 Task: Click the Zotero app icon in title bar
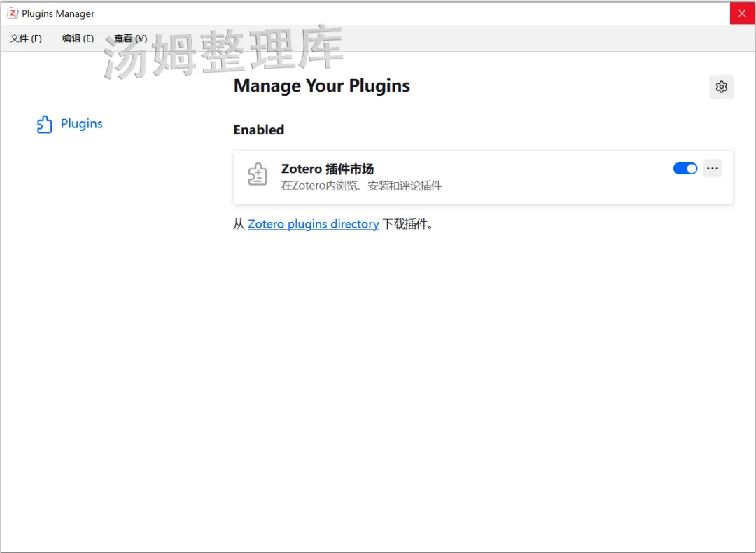13,13
